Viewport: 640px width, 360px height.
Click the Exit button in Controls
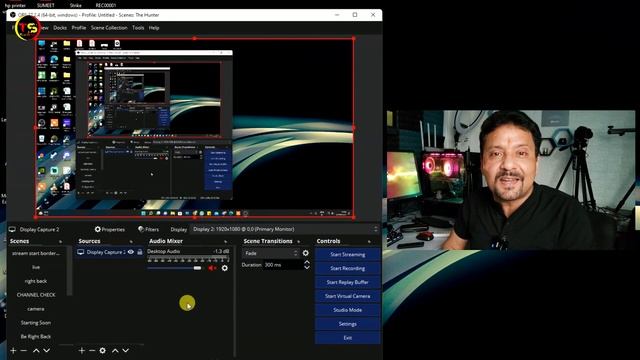coord(348,338)
